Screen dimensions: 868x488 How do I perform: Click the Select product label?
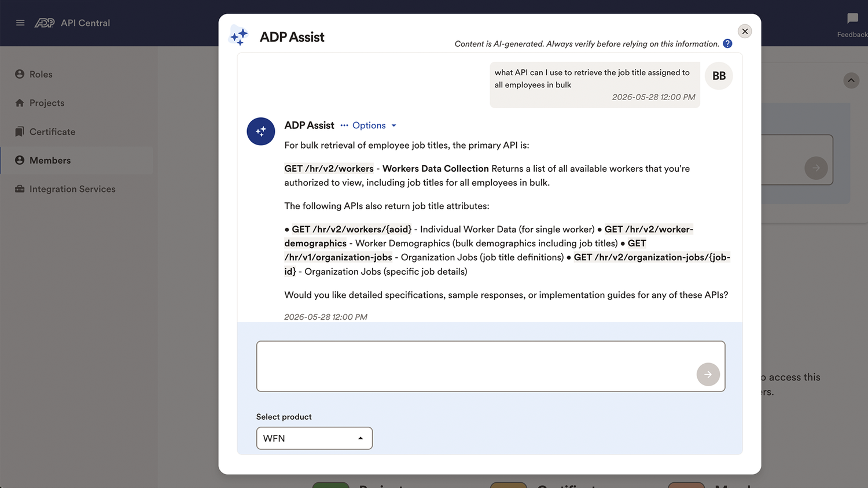tap(284, 417)
